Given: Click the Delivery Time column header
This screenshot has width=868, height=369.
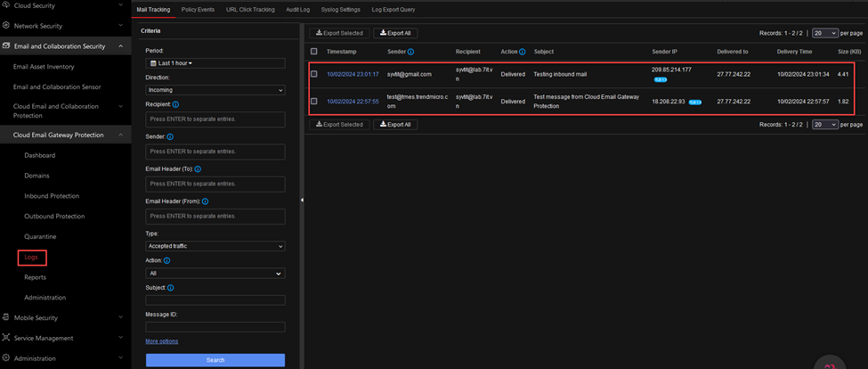Looking at the screenshot, I should click(x=794, y=52).
